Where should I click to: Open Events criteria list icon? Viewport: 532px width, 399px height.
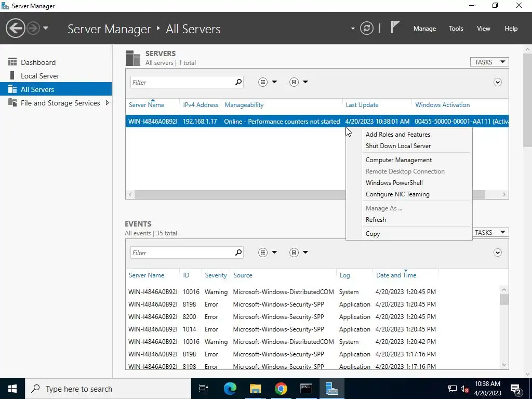click(x=263, y=252)
